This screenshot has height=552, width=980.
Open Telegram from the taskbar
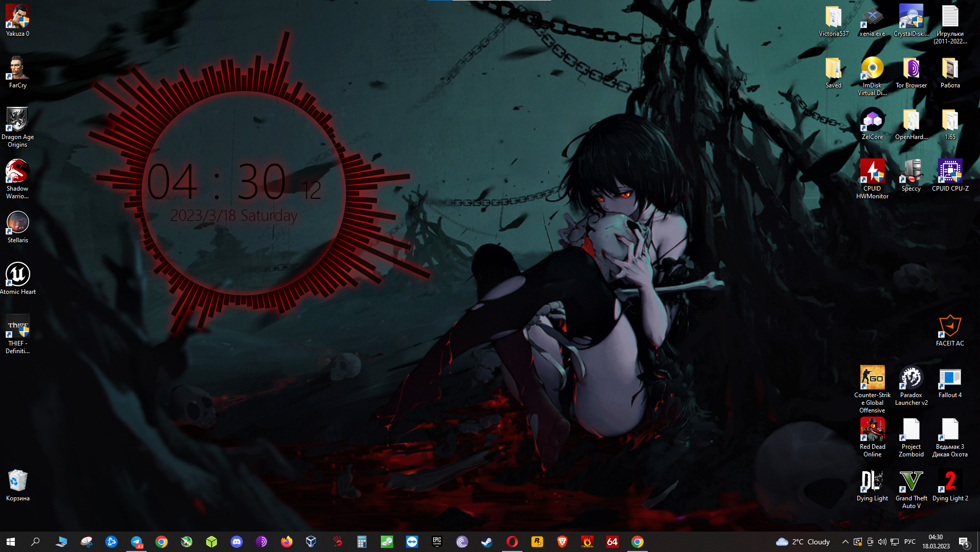click(136, 542)
